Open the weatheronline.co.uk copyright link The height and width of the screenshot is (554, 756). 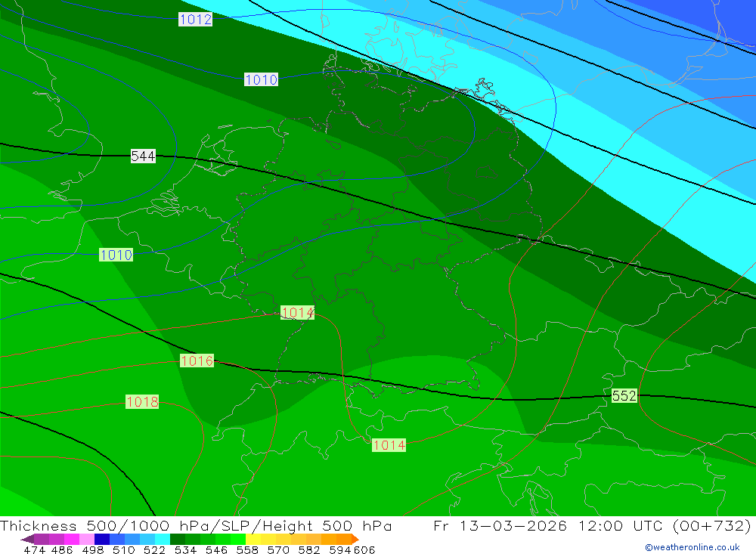[692, 547]
